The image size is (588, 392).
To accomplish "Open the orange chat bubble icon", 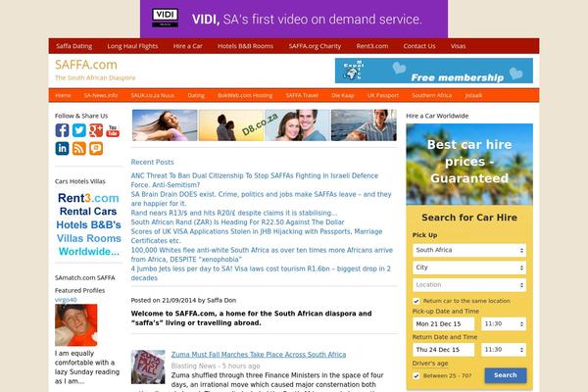I will click(96, 148).
